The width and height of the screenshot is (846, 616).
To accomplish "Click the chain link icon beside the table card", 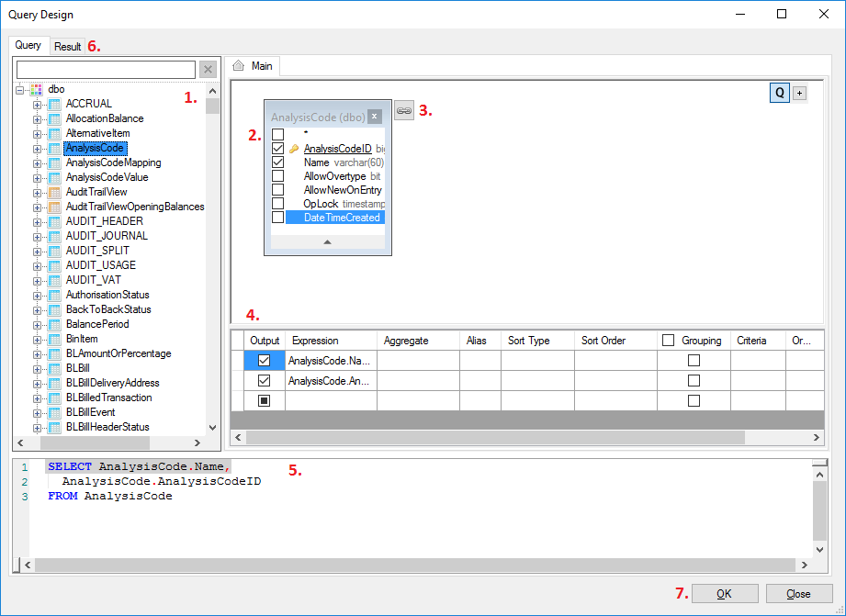I will (404, 110).
